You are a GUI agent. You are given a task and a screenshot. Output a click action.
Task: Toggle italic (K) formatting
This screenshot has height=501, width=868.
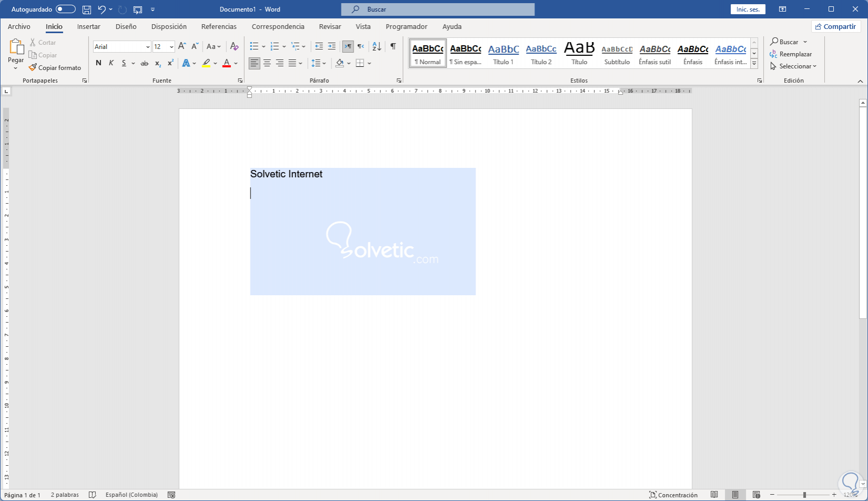click(111, 63)
